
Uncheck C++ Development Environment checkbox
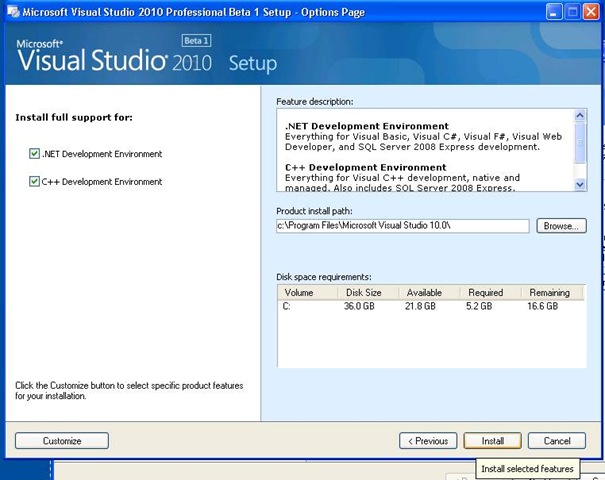[x=34, y=181]
